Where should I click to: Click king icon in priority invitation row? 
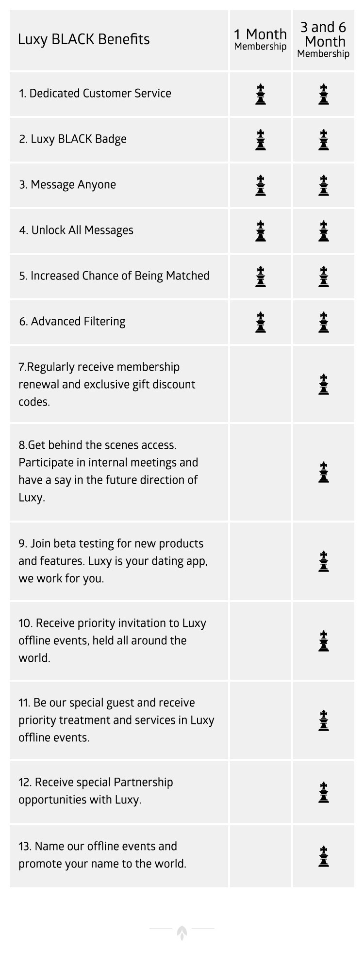[324, 641]
